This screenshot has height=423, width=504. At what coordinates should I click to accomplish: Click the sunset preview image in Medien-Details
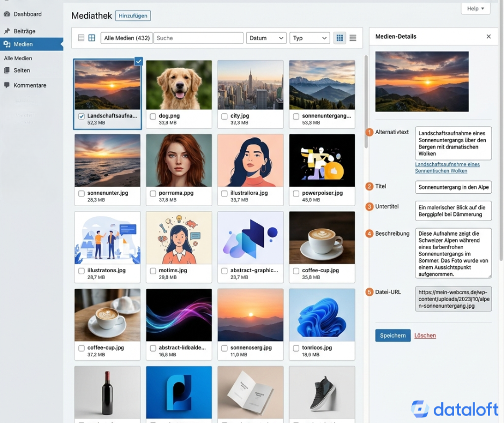pos(422,82)
